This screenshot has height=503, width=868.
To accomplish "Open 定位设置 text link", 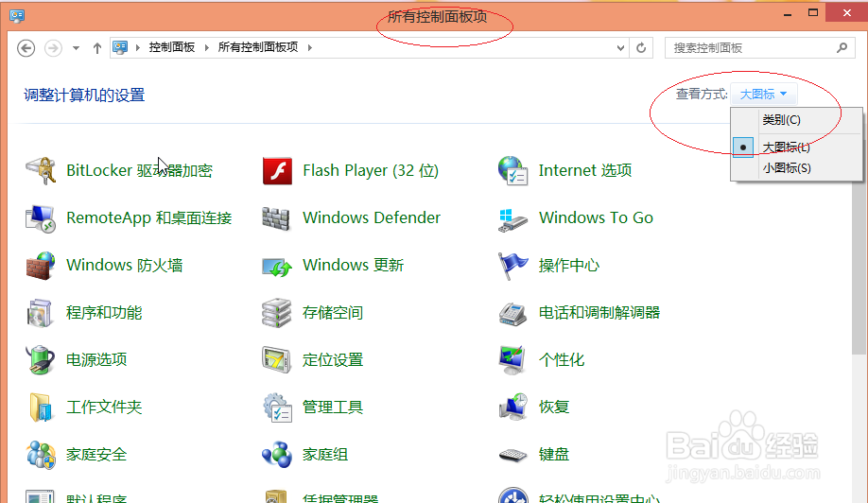I will (x=333, y=360).
